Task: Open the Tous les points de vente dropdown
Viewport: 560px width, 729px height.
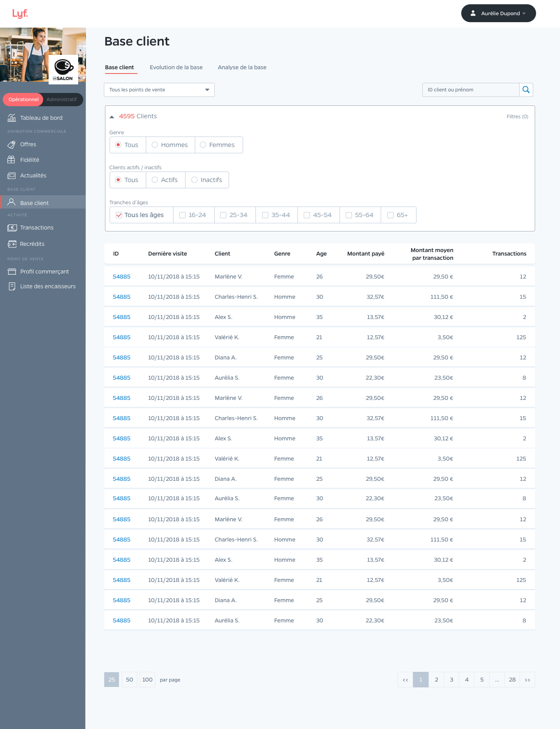Action: tap(159, 90)
